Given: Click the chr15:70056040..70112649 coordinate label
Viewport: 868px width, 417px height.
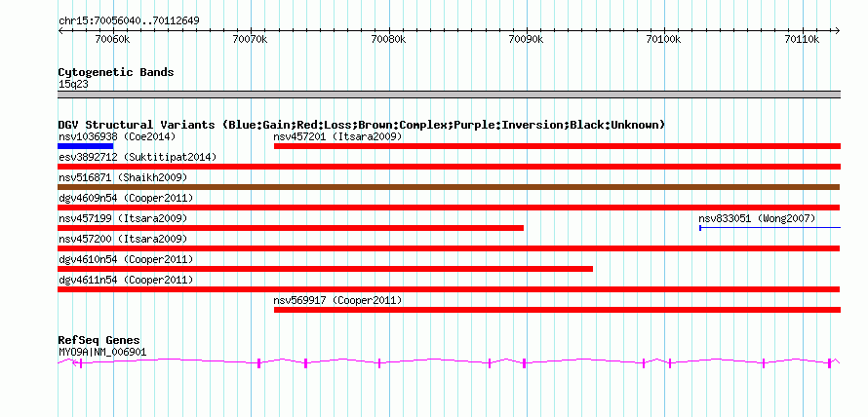Looking at the screenshot, I should [129, 21].
